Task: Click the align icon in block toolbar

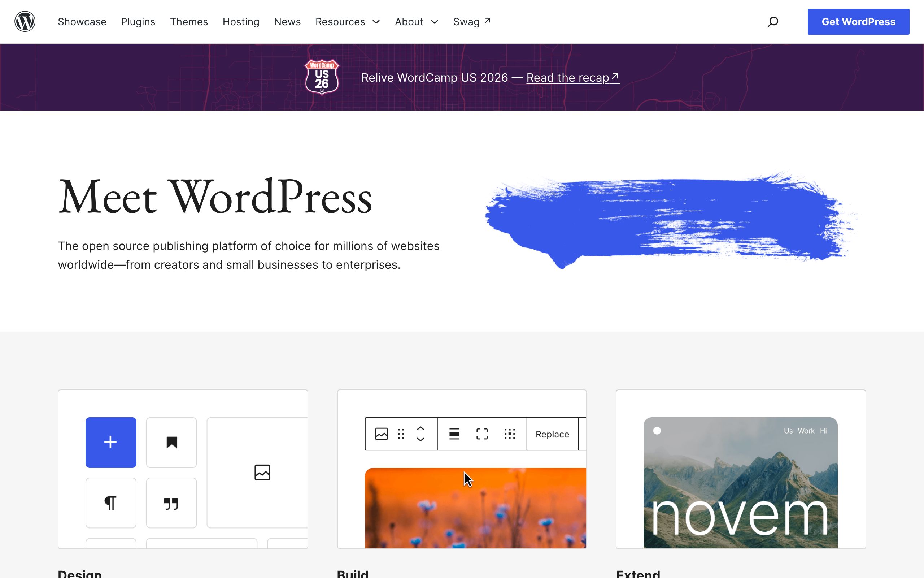Action: pos(454,434)
